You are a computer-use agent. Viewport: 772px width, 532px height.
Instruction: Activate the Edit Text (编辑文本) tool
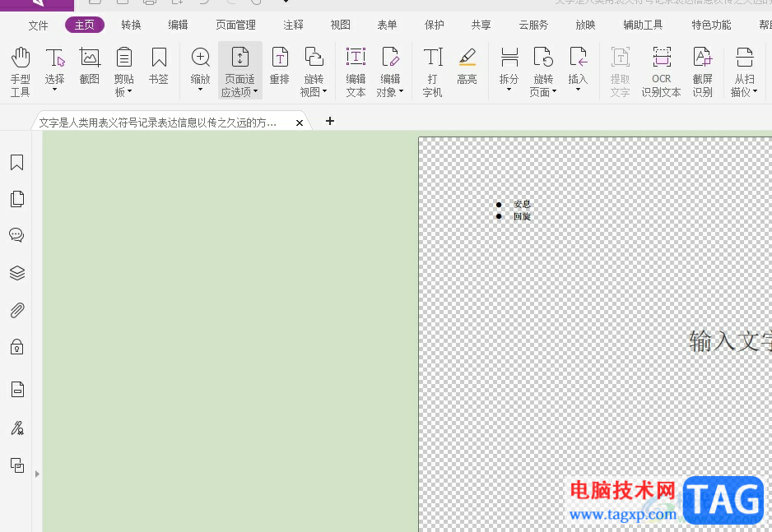(x=356, y=72)
